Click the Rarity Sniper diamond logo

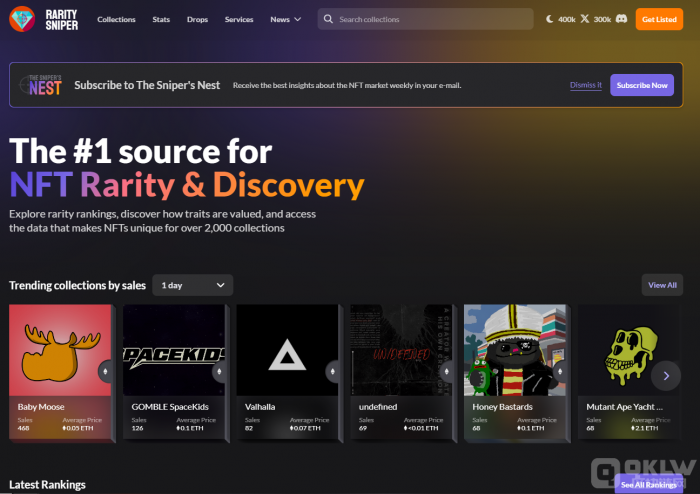click(x=22, y=19)
